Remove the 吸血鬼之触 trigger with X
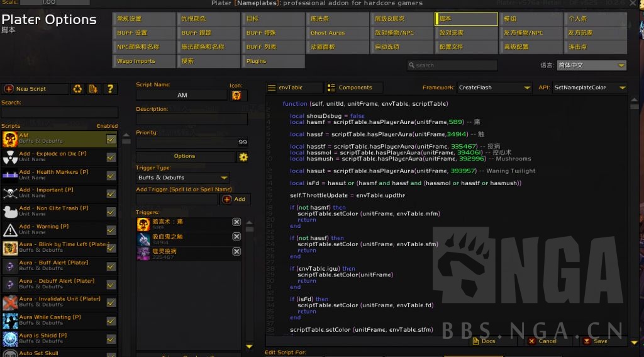 tap(236, 237)
